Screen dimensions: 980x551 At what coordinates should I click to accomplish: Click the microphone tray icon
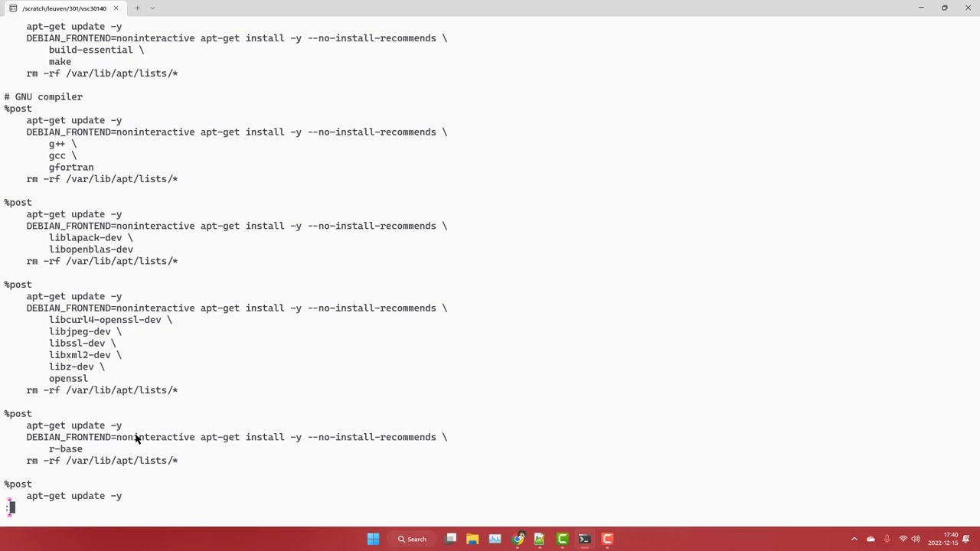[887, 539]
